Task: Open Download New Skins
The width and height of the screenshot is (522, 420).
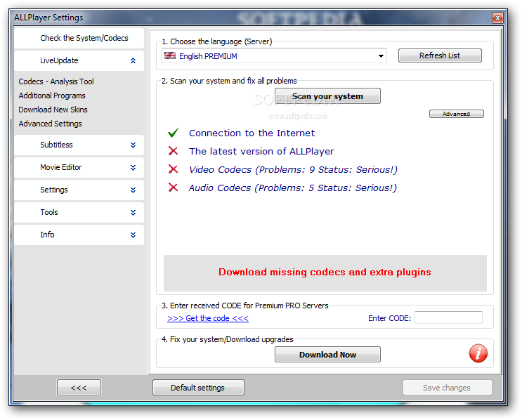Action: tap(53, 110)
